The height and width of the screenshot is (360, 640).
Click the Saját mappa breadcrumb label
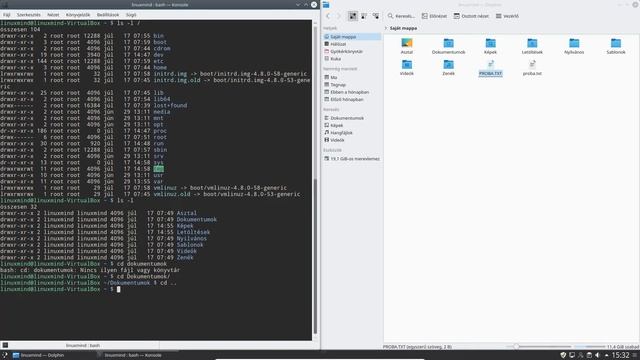tap(403, 28)
